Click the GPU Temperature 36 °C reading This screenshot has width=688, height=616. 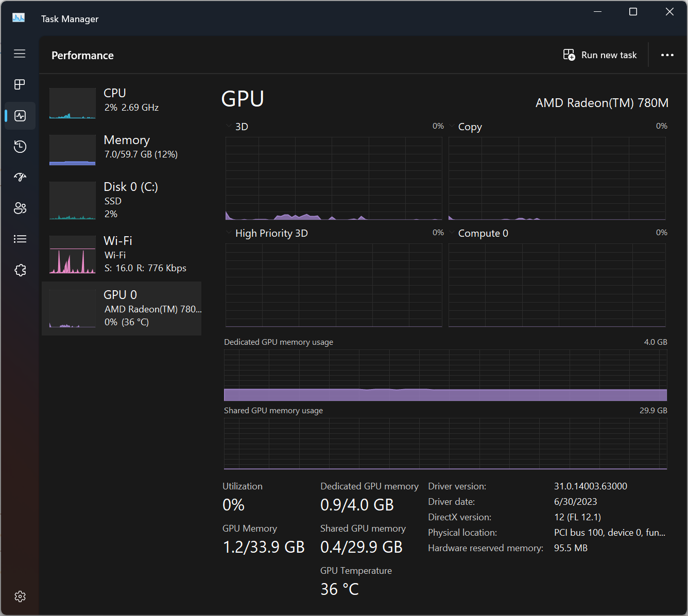pos(339,589)
